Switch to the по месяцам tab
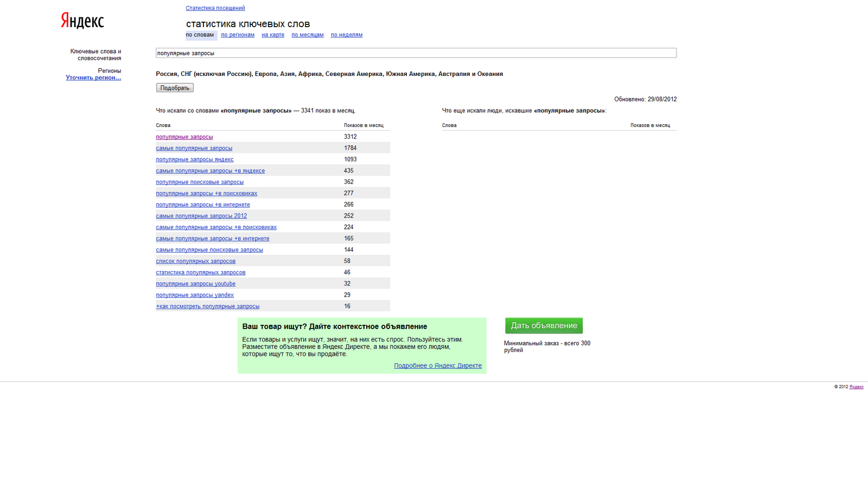 (308, 35)
